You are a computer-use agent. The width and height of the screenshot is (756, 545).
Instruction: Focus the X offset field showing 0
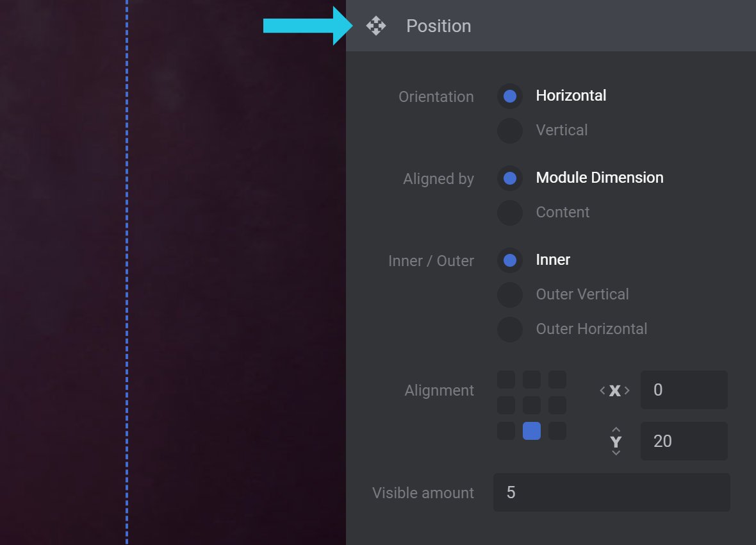(684, 390)
